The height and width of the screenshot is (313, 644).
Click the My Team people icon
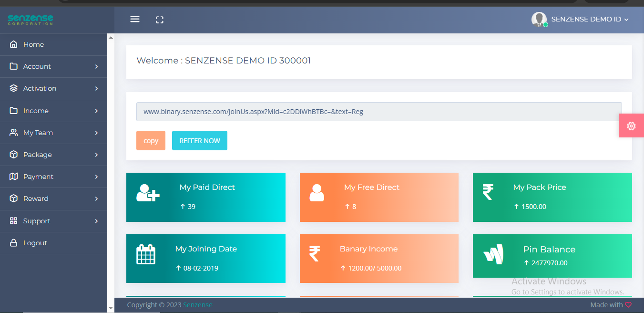click(x=14, y=133)
